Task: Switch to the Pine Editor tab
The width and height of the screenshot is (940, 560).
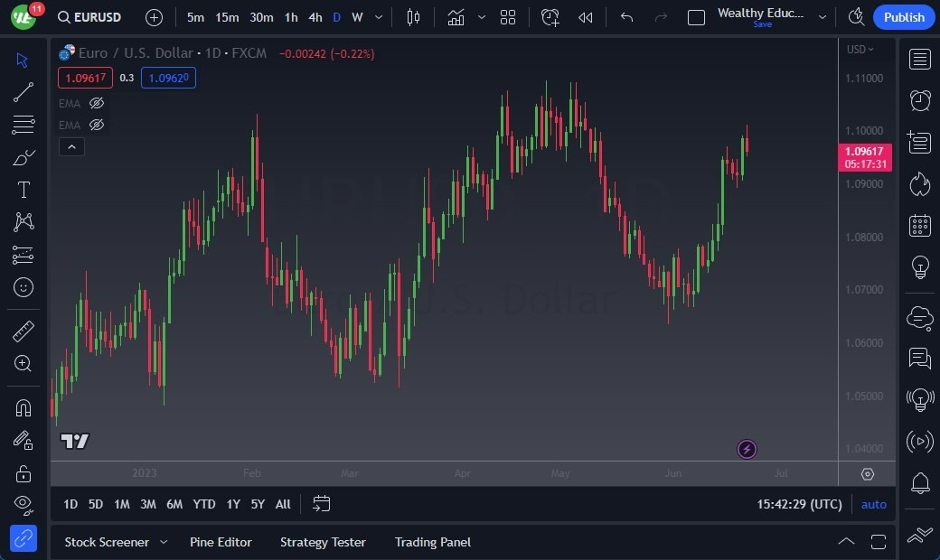Action: 221,542
